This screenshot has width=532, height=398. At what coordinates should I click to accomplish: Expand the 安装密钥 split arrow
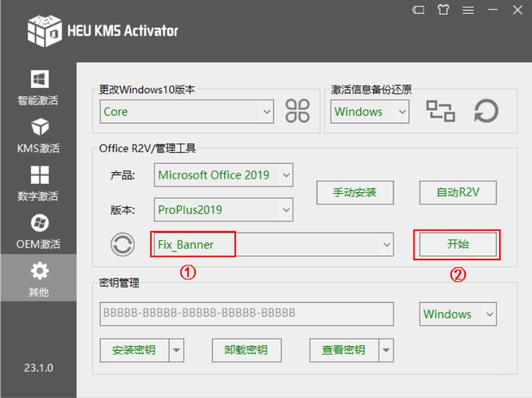[177, 350]
